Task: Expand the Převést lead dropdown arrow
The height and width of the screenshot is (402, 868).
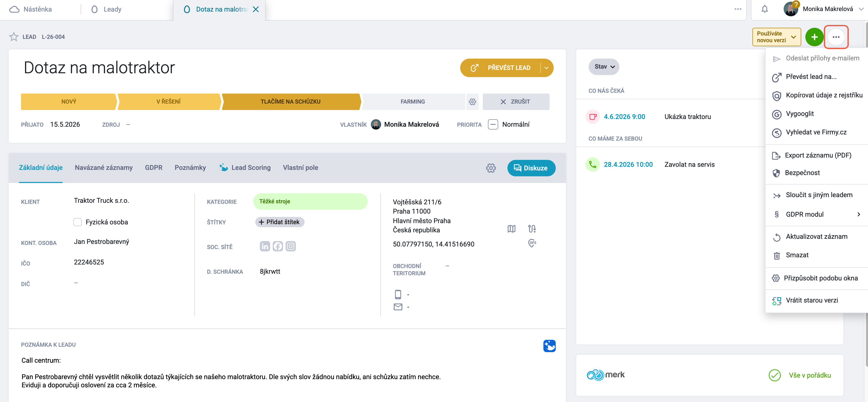Action: pyautogui.click(x=546, y=68)
